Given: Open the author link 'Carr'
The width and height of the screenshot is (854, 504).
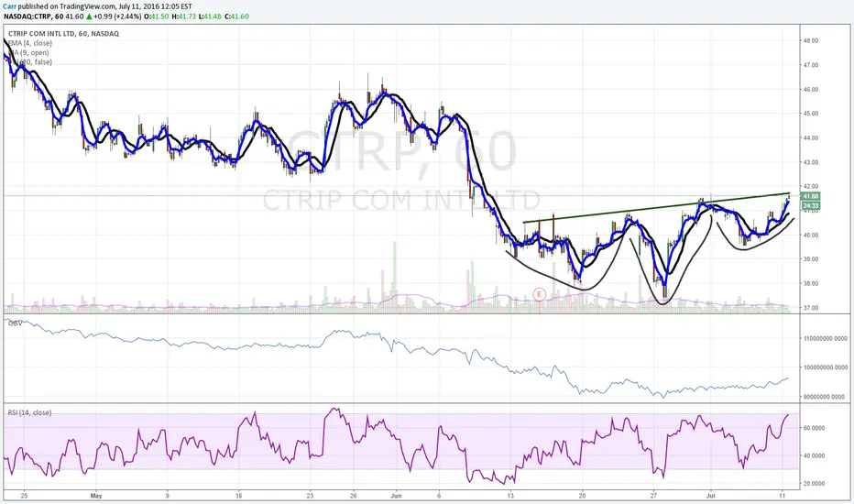Looking at the screenshot, I should click(10, 6).
